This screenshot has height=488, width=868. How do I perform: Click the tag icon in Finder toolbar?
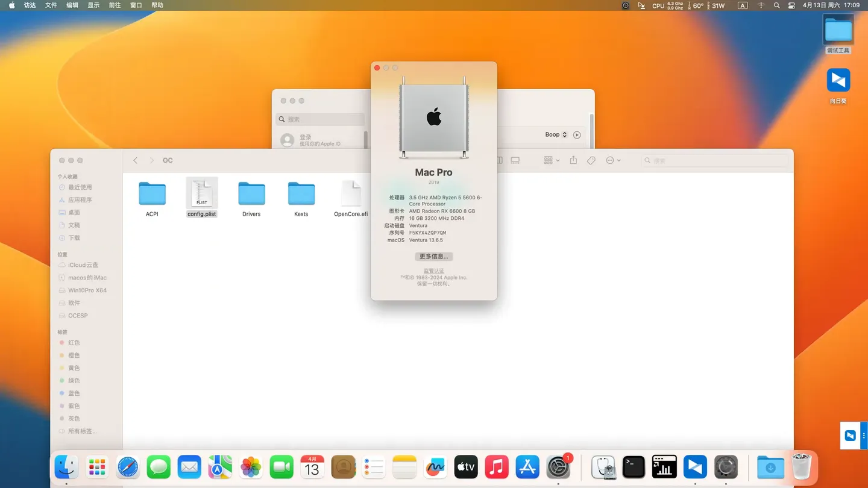coord(591,160)
